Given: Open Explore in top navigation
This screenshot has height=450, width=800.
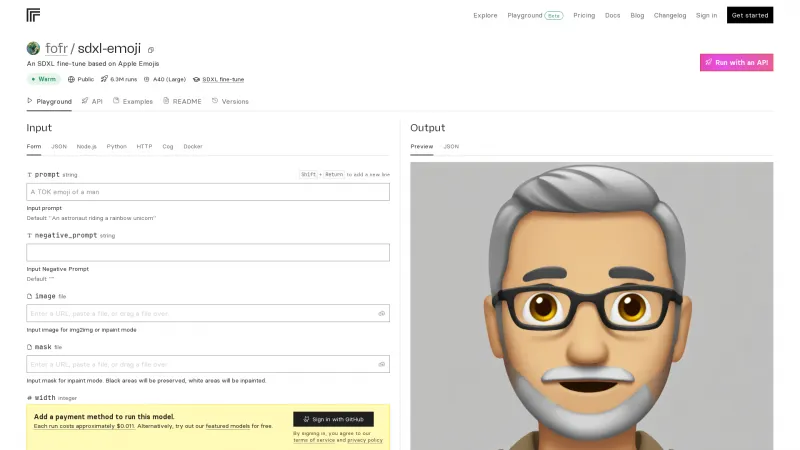Looking at the screenshot, I should point(485,15).
